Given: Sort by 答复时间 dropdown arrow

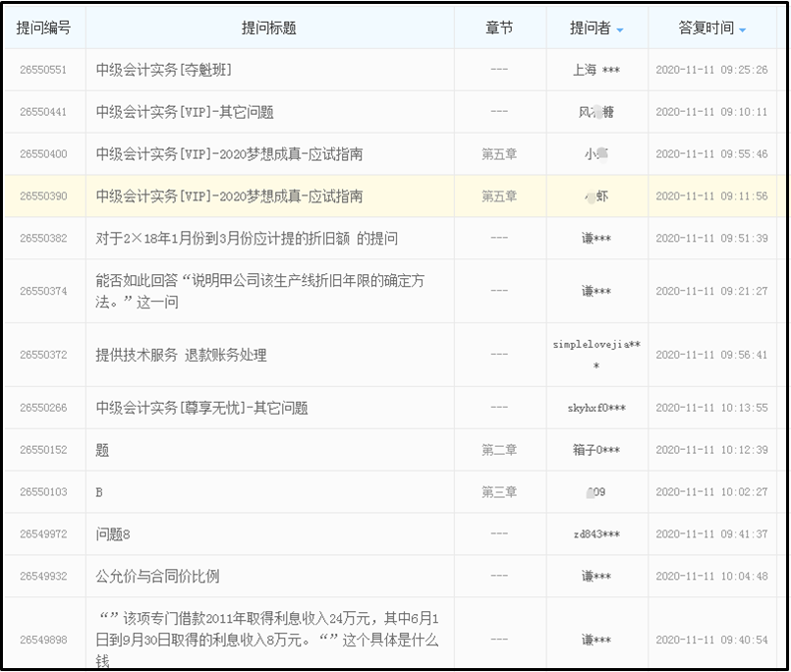Looking at the screenshot, I should (x=742, y=30).
